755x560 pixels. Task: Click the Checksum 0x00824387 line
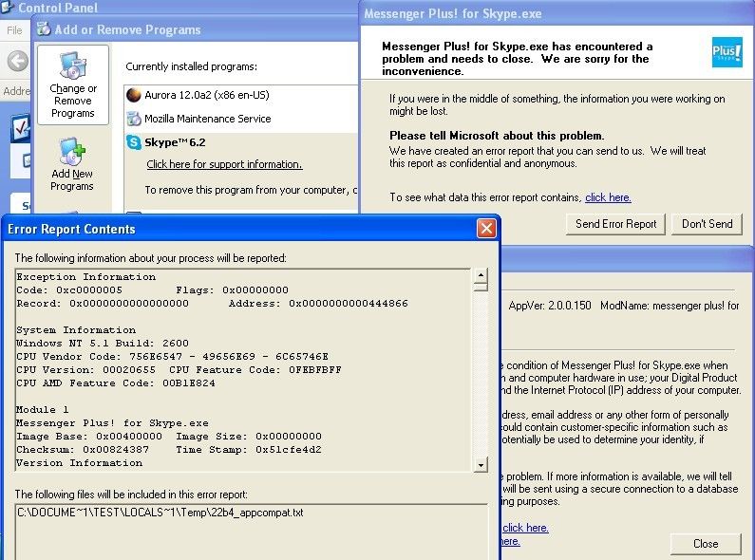[83, 449]
